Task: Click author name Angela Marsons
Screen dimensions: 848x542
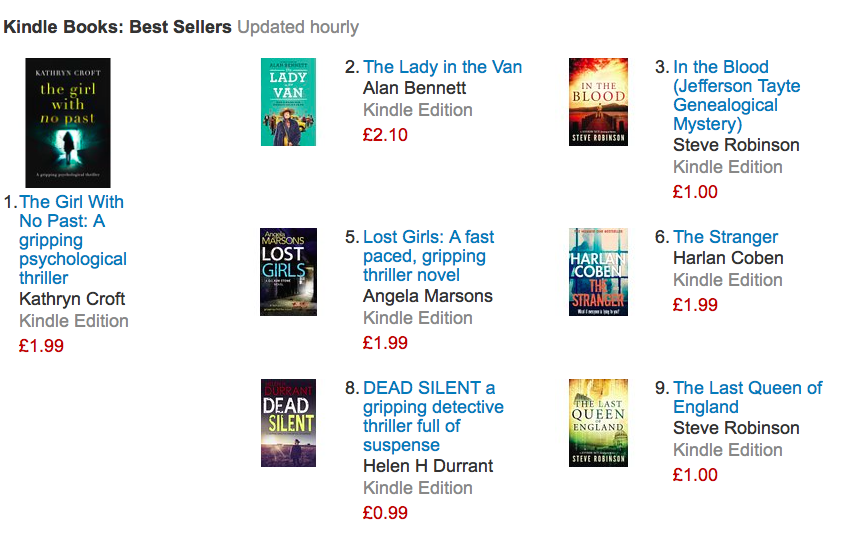Action: tap(427, 296)
